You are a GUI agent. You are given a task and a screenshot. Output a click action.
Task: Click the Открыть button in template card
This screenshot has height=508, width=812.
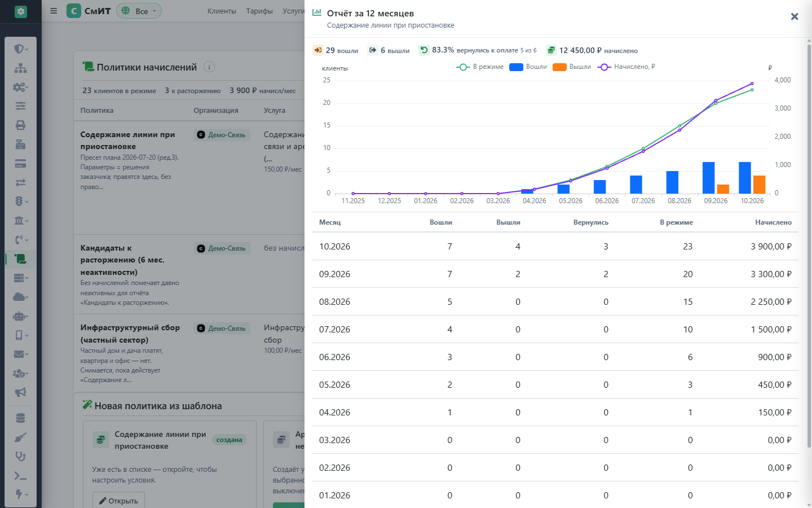tap(118, 500)
